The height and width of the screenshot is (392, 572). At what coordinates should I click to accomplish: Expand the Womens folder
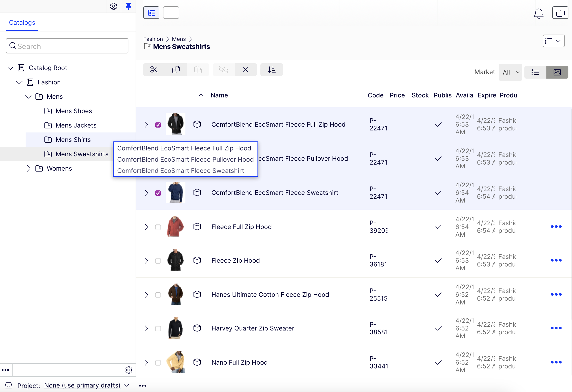point(28,168)
